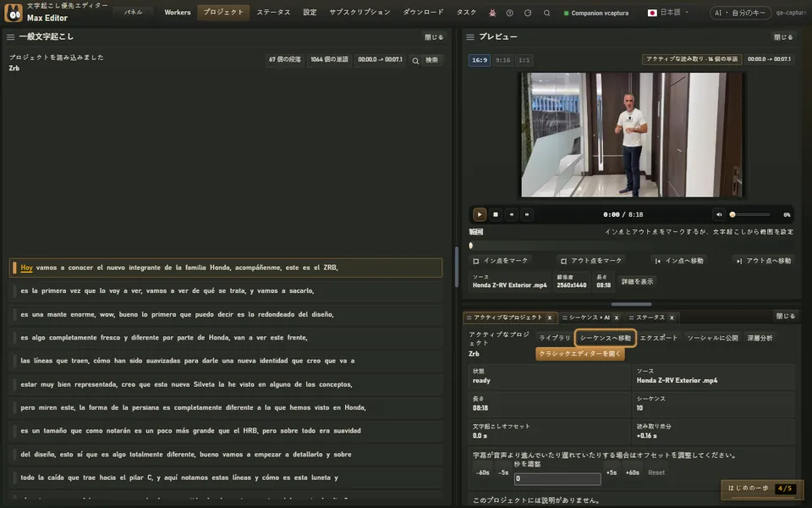Open the 日本語 language dropdown
Image resolution: width=812 pixels, height=508 pixels.
[x=668, y=13]
